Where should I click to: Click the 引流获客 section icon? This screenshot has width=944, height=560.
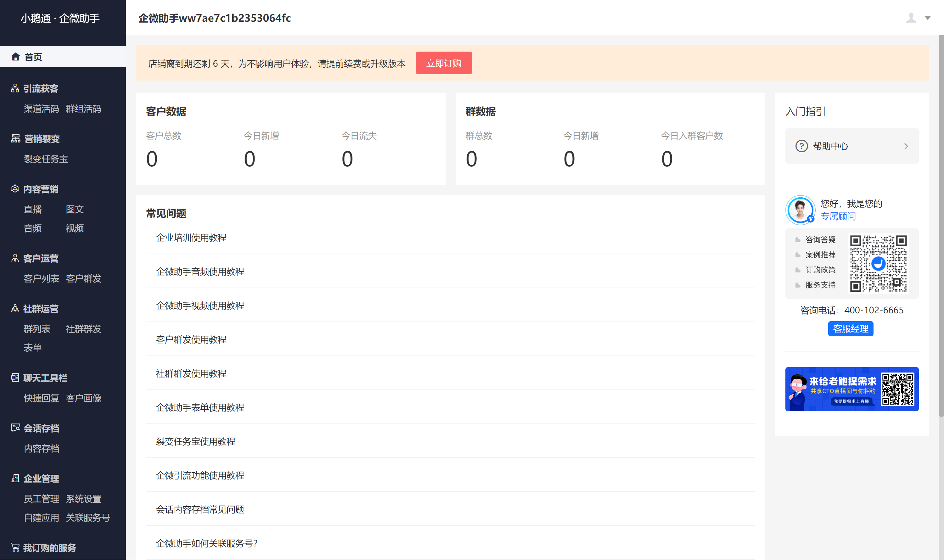15,88
